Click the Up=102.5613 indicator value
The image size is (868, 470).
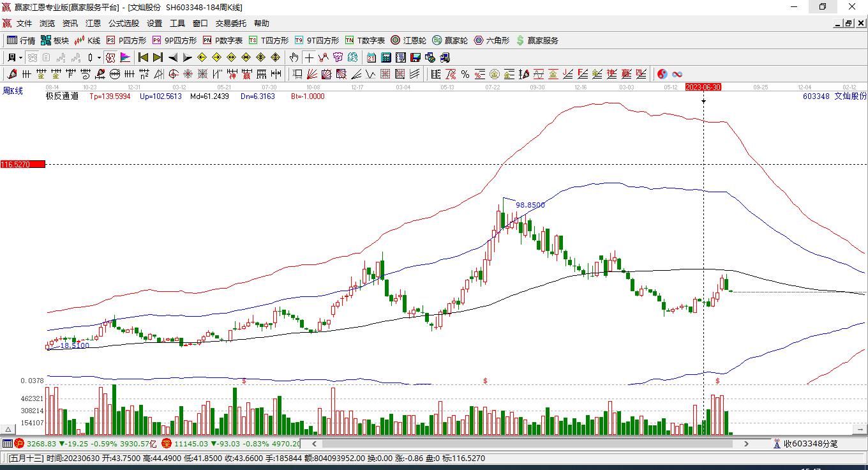pyautogui.click(x=160, y=96)
